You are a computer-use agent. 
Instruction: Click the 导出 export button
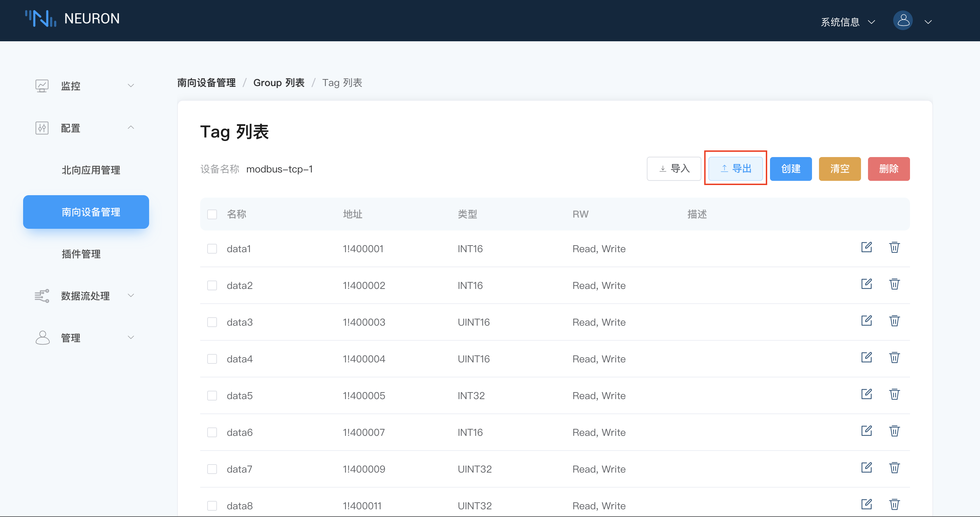point(735,169)
